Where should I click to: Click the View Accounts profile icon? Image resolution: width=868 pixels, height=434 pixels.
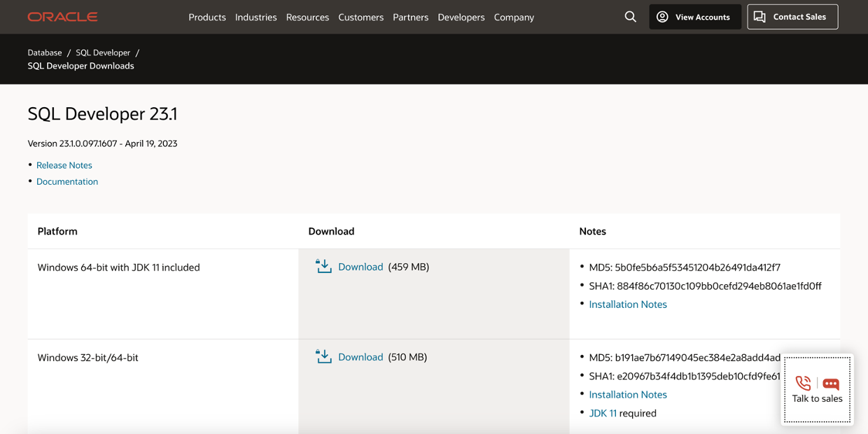pos(662,16)
